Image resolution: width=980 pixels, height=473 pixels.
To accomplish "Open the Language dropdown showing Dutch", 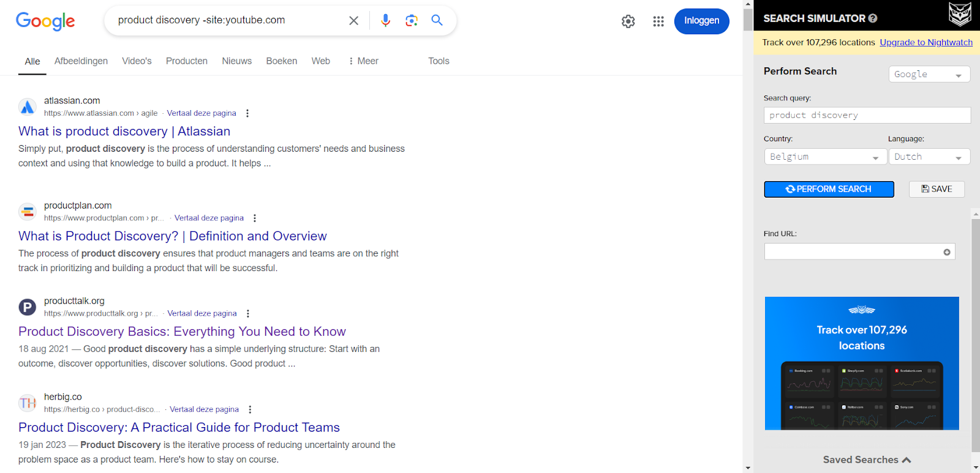I will pyautogui.click(x=929, y=157).
